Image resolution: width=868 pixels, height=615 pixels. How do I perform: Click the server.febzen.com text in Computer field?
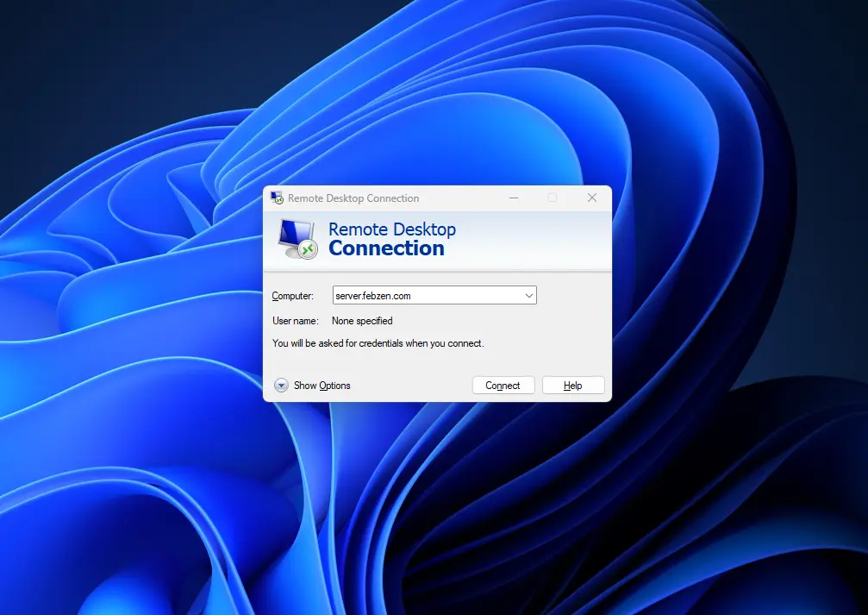pyautogui.click(x=373, y=296)
